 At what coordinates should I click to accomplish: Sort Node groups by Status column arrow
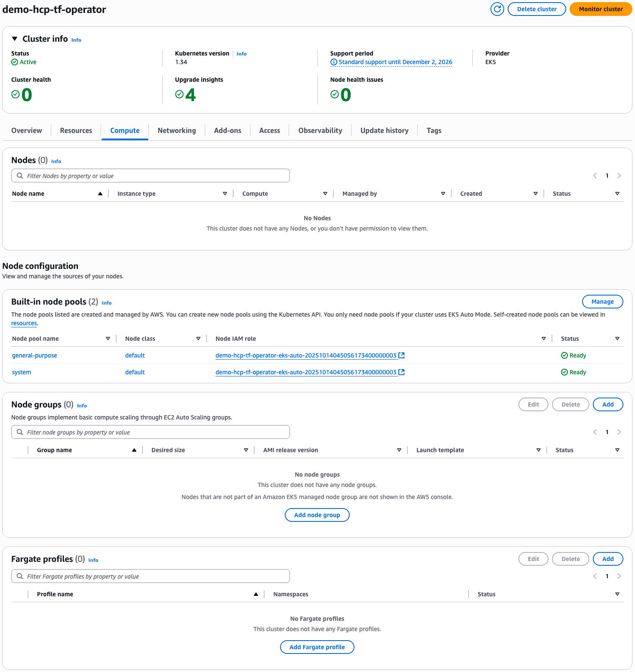click(617, 450)
